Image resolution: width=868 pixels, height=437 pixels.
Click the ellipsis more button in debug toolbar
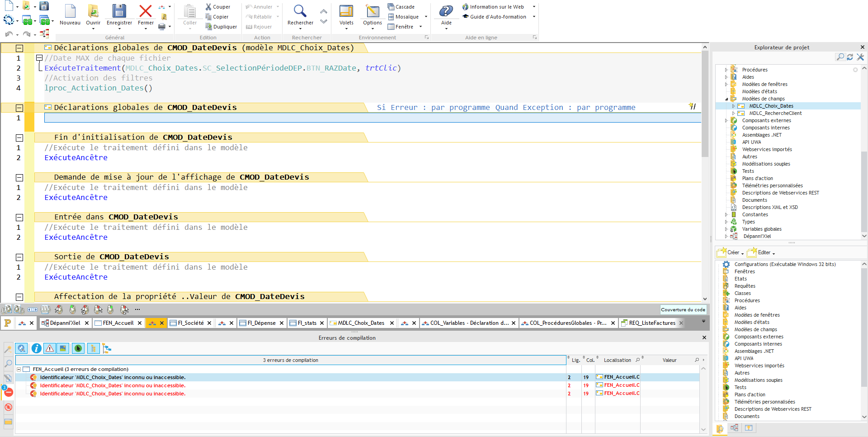click(x=137, y=309)
